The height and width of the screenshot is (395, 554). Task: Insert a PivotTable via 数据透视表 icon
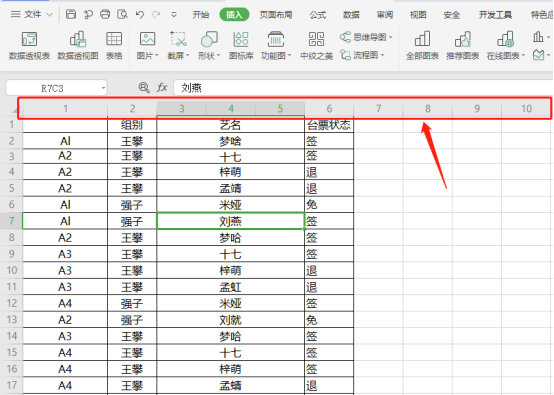click(29, 45)
